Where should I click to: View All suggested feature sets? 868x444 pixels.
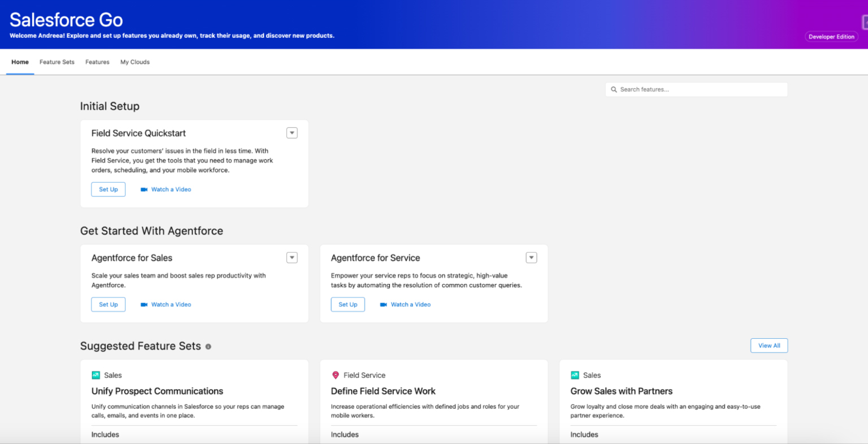pyautogui.click(x=769, y=346)
